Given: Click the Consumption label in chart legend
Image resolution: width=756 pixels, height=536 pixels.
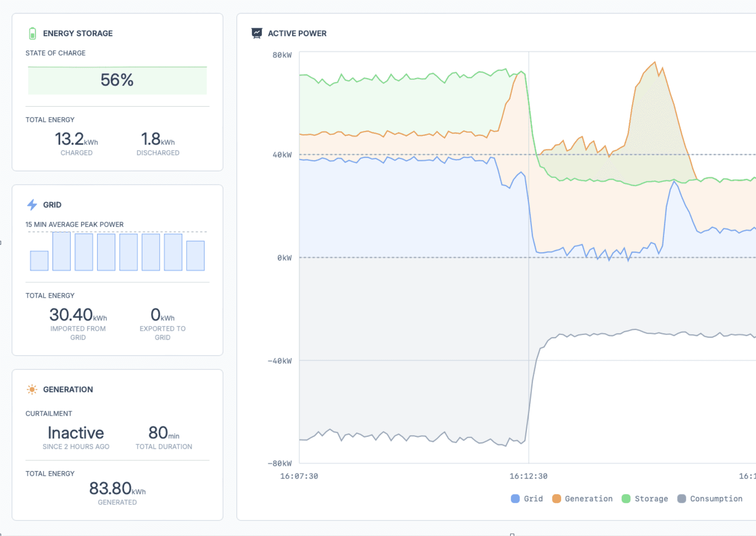Looking at the screenshot, I should pyautogui.click(x=716, y=499).
